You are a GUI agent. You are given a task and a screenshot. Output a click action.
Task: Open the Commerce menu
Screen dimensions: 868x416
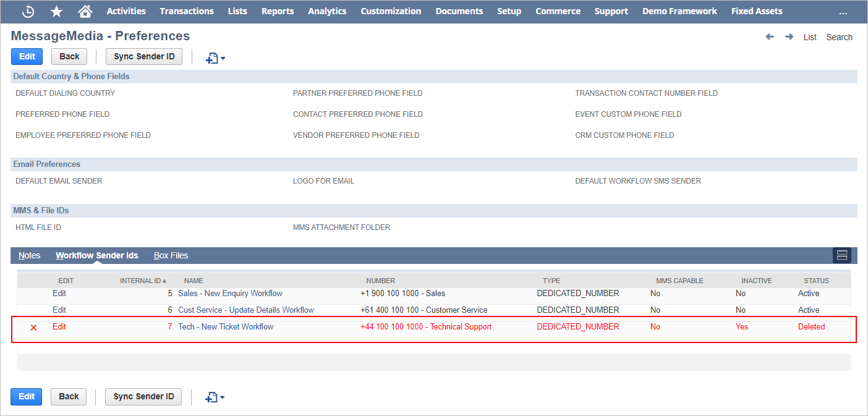click(x=558, y=11)
